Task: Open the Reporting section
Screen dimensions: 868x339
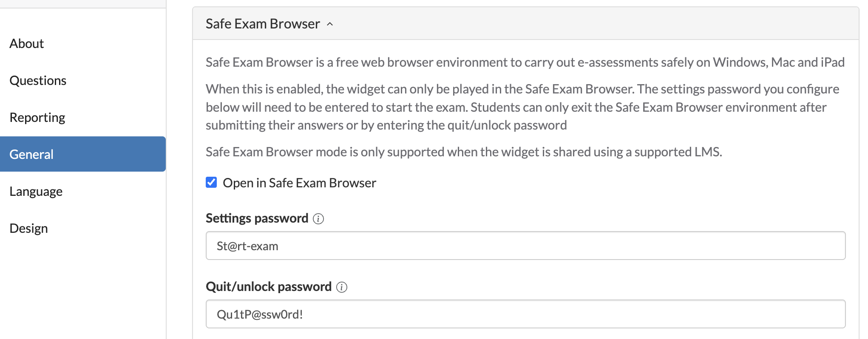Action: pyautogui.click(x=37, y=117)
